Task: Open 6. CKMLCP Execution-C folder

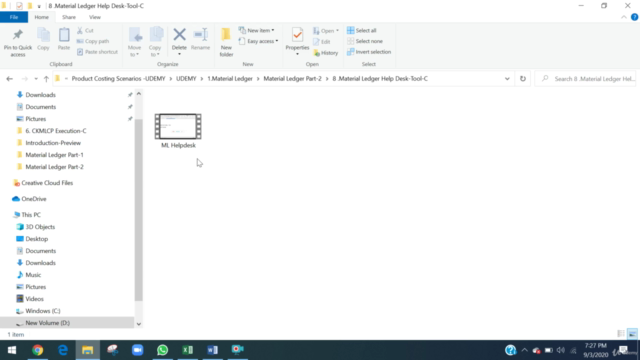Action: pyautogui.click(x=56, y=131)
